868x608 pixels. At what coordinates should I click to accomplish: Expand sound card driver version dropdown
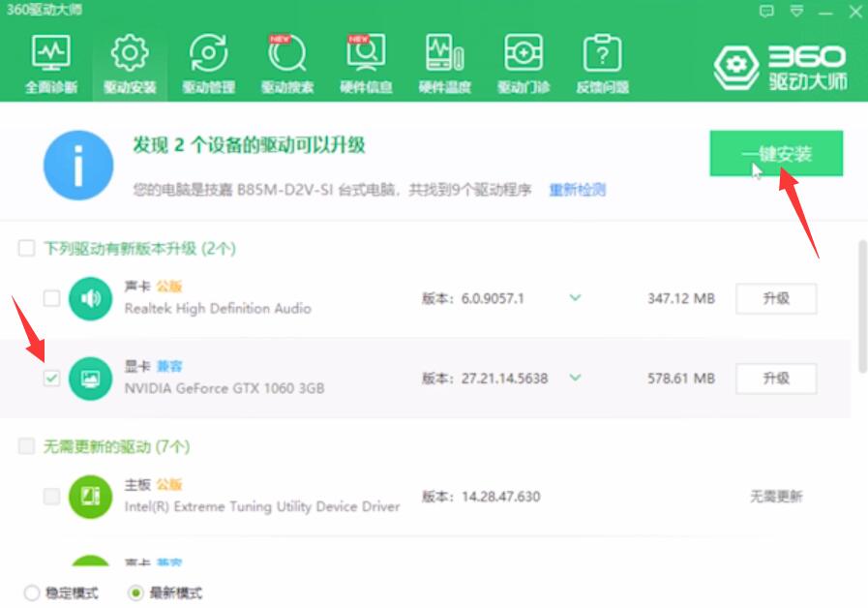(x=577, y=298)
